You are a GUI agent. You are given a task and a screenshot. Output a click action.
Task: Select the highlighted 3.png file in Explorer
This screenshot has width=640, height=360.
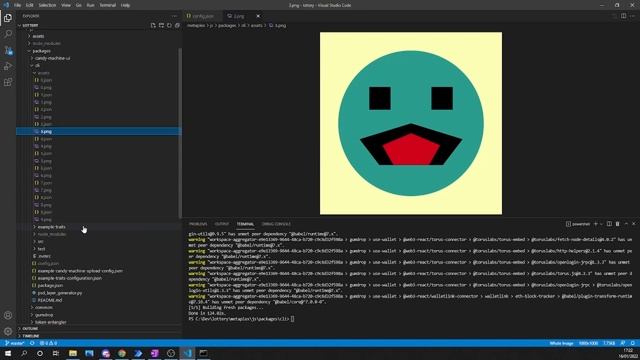(98, 131)
